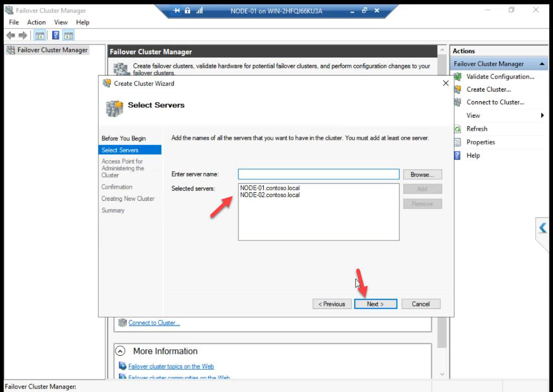The height and width of the screenshot is (392, 553).
Task: Close the Create Cluster Wizard dialog
Action: click(x=446, y=83)
